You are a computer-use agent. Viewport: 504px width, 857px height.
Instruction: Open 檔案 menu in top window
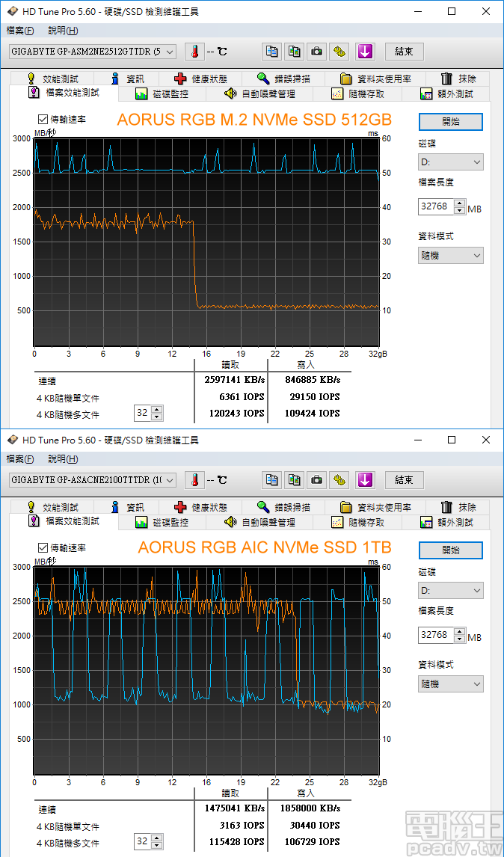tap(20, 31)
